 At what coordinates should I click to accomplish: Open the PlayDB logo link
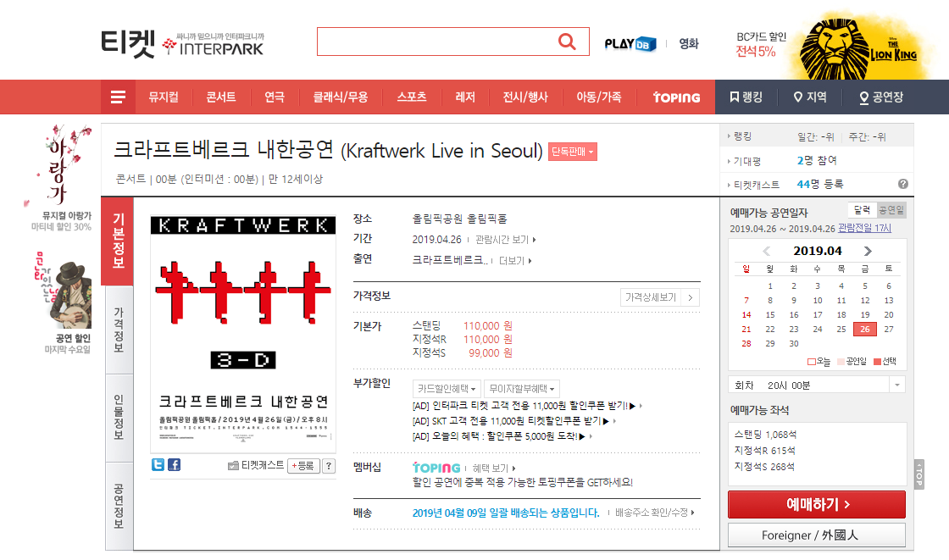pyautogui.click(x=630, y=43)
